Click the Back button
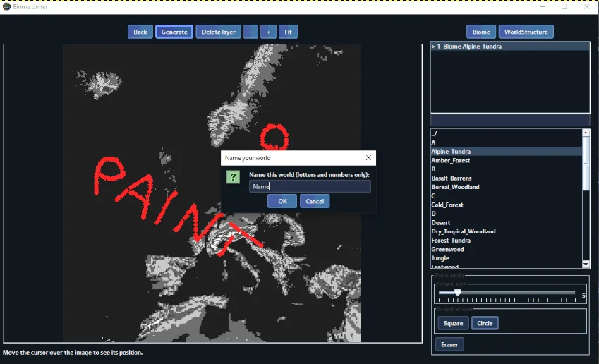This screenshot has width=599, height=364. click(140, 32)
